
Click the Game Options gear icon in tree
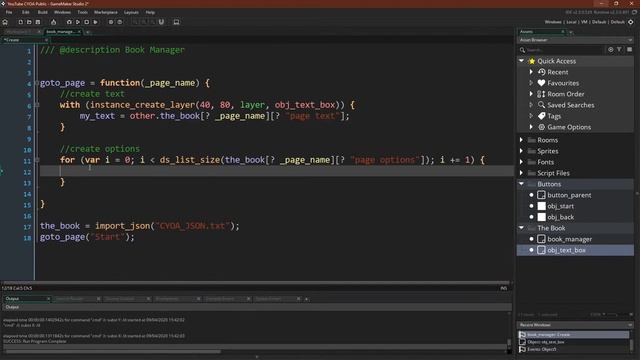pyautogui.click(x=541, y=127)
